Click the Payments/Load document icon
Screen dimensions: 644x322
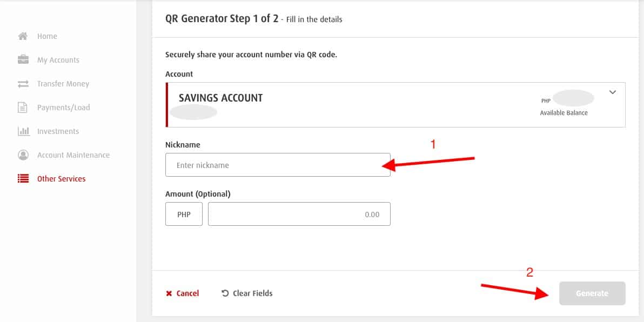point(23,108)
